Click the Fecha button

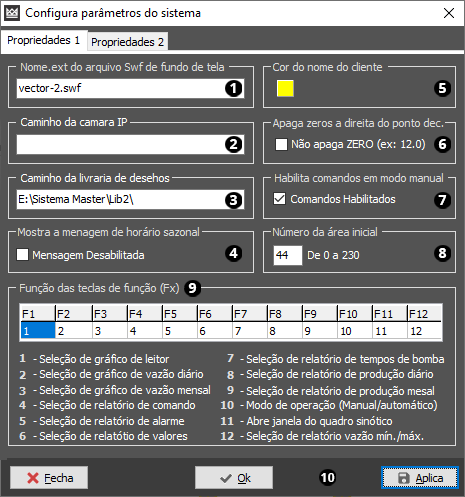[49, 478]
